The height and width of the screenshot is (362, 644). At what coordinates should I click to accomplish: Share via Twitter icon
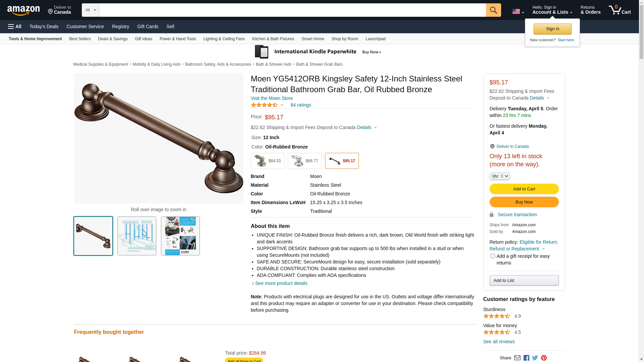pos(535,358)
